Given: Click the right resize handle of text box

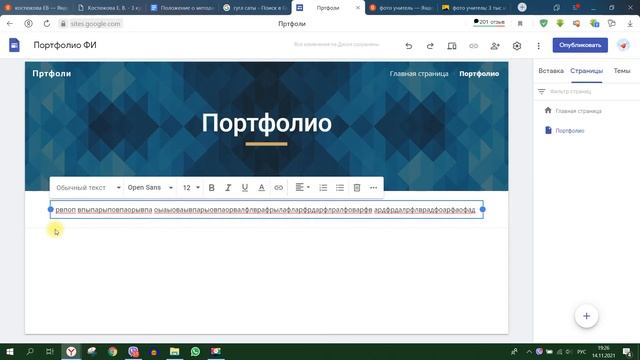Looking at the screenshot, I should [x=482, y=209].
